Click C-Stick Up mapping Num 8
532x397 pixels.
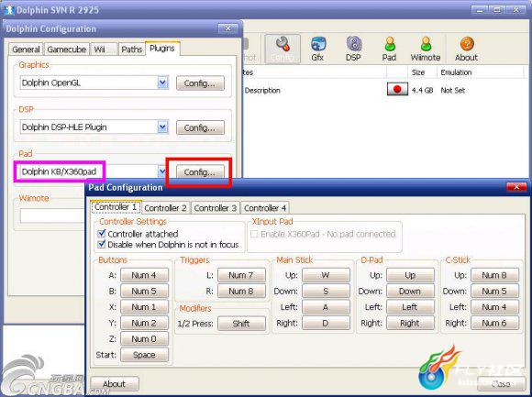[494, 275]
